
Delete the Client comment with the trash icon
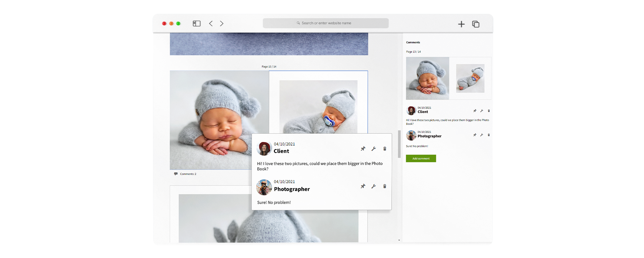point(384,149)
